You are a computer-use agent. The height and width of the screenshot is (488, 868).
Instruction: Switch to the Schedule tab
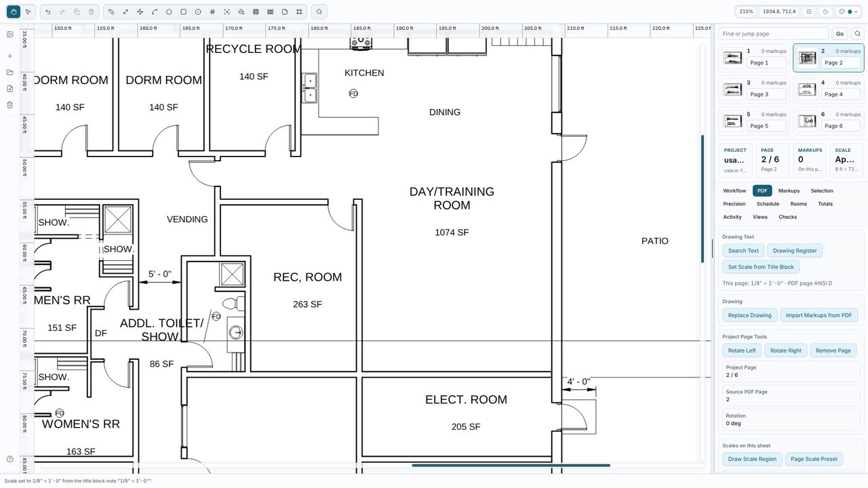[768, 204]
